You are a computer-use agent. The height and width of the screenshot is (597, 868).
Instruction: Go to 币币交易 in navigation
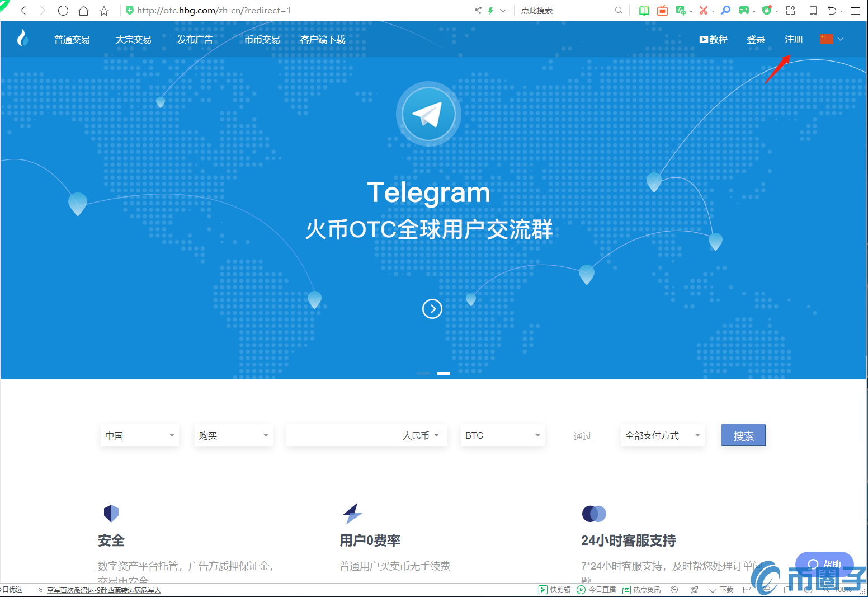tap(262, 40)
